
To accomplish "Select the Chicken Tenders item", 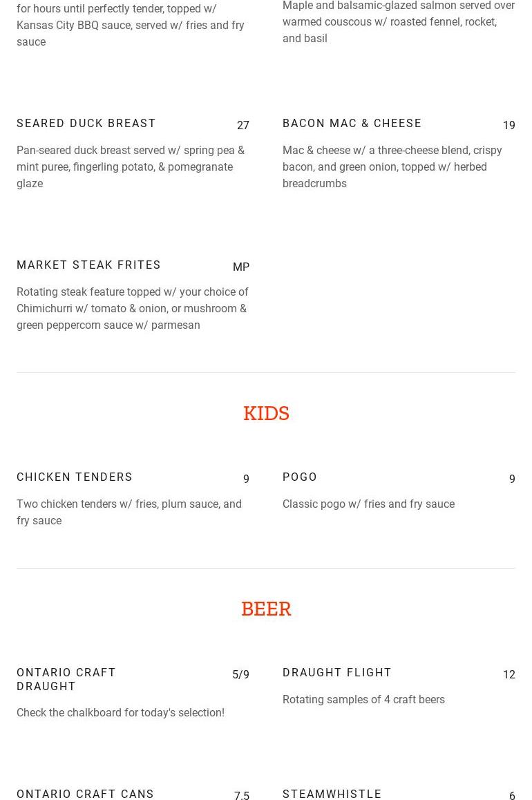I will (75, 477).
